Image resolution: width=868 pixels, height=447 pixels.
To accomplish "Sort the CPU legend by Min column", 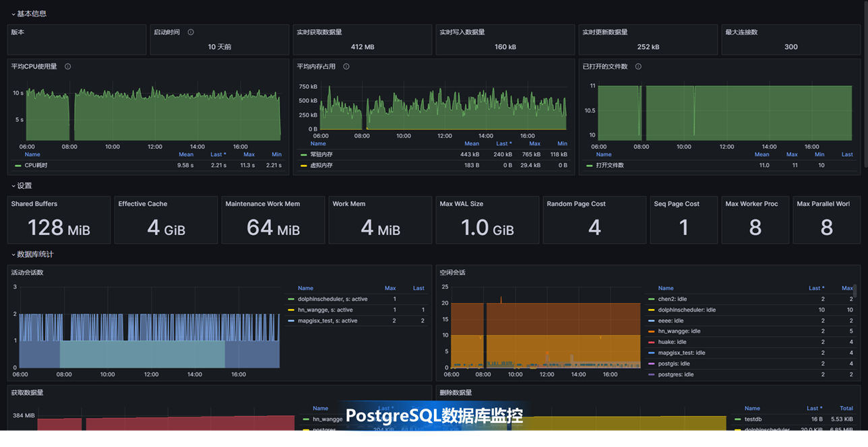I will coord(277,154).
